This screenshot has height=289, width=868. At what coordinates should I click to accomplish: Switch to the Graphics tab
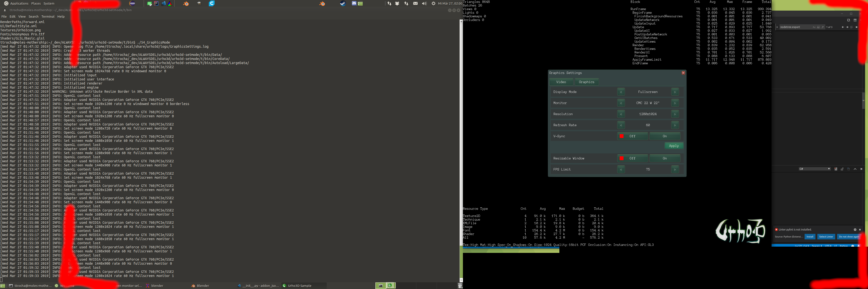point(586,82)
